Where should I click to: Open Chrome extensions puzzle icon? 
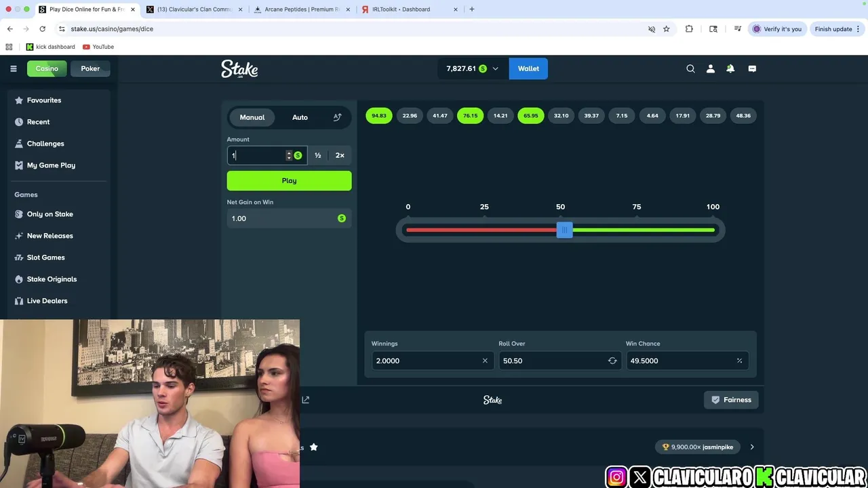coord(689,29)
